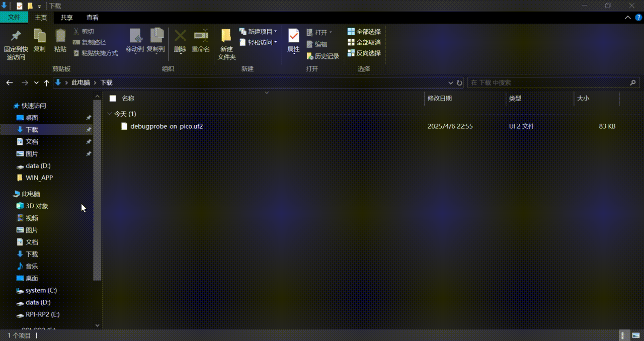This screenshot has height=341, width=644.
Task: Open system (C:) drive
Action: [41, 291]
